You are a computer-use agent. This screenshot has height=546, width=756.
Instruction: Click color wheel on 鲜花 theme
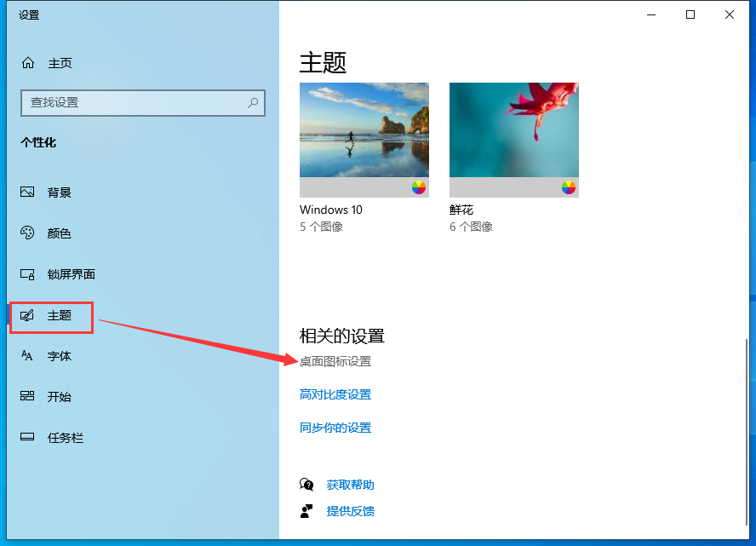(569, 187)
